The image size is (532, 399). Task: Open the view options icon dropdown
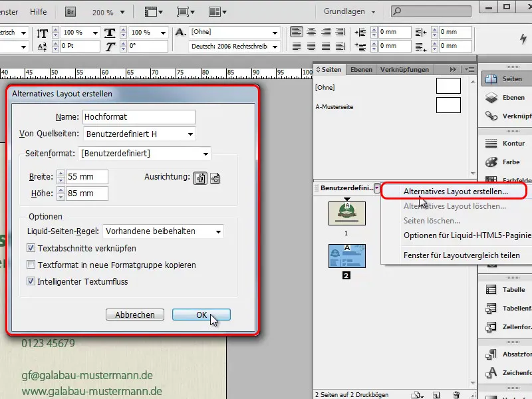click(x=154, y=12)
